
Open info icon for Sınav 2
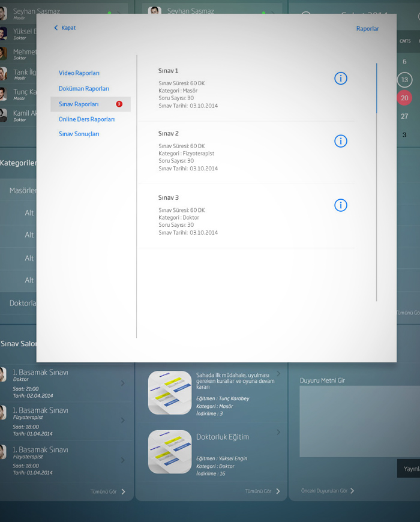click(x=340, y=141)
